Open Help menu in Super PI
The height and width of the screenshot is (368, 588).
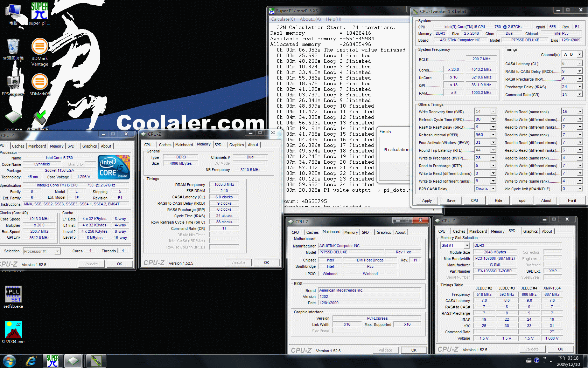point(333,19)
